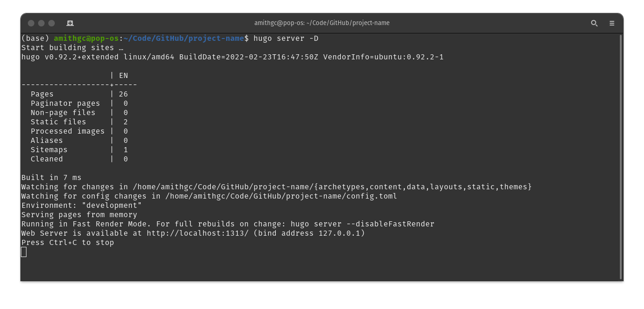Click the 'Press Ctrl+C to stop' line
This screenshot has width=644, height=309.
click(x=68, y=242)
